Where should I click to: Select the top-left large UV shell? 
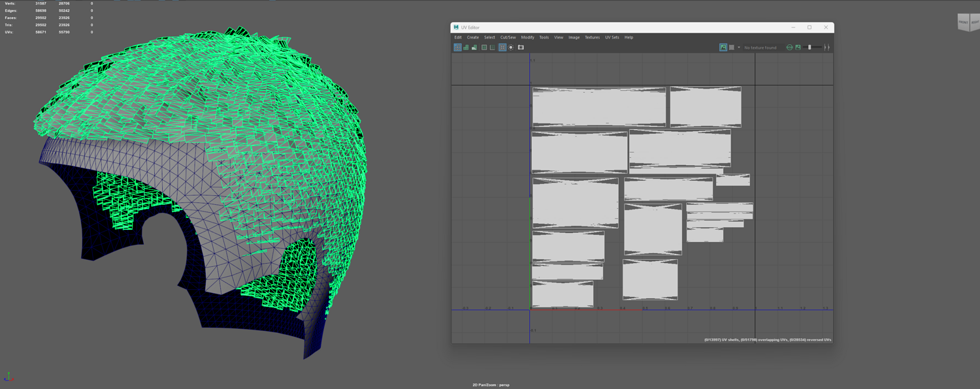click(599, 107)
